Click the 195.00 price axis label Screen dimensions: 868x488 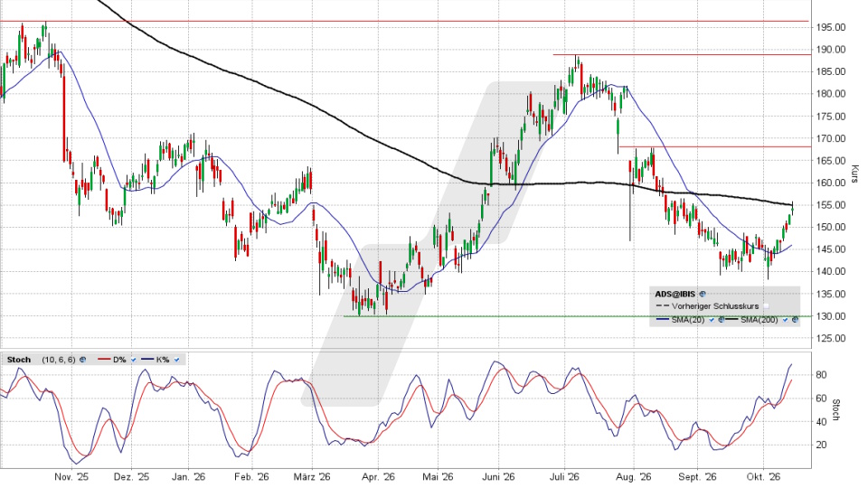pyautogui.click(x=832, y=27)
